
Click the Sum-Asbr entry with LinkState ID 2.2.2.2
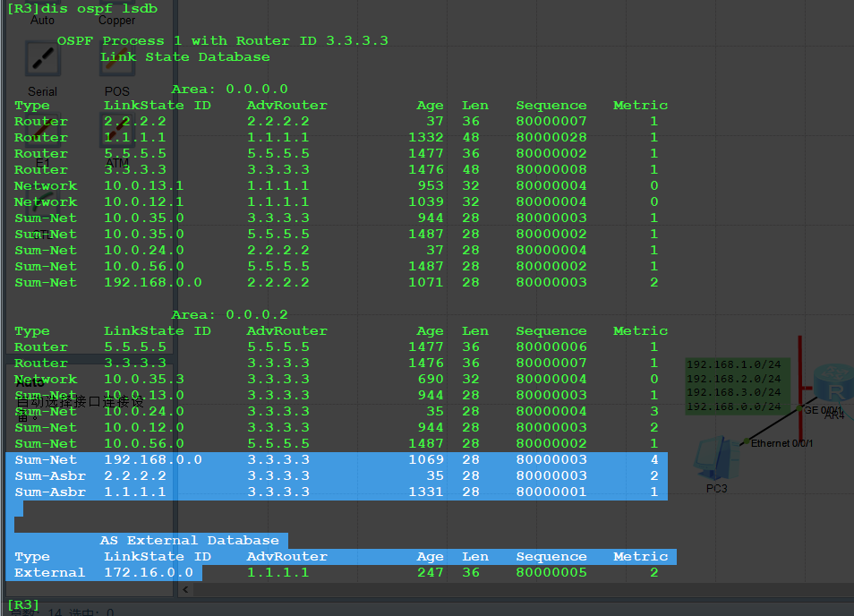click(337, 476)
